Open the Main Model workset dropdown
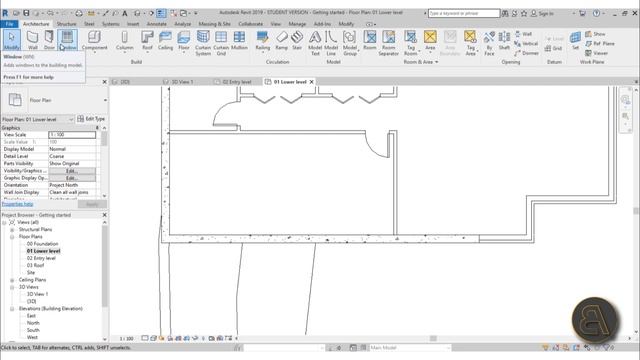This screenshot has width=640, height=360. [x=410, y=348]
